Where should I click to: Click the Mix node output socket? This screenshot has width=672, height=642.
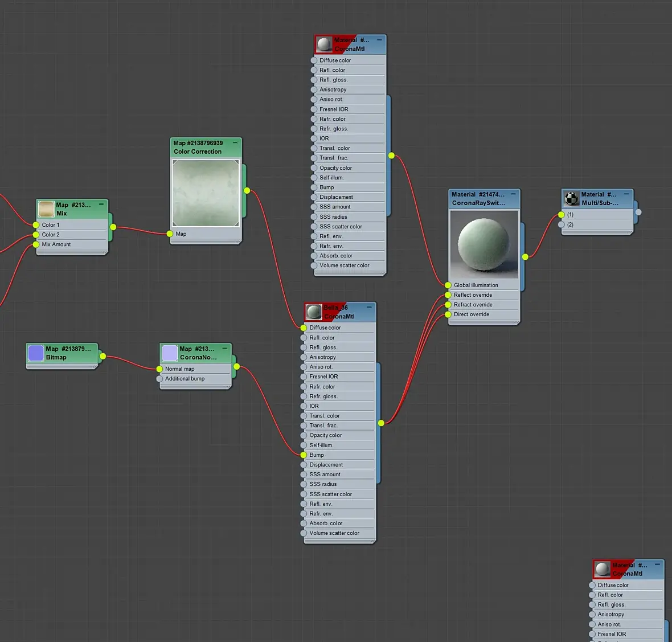(113, 227)
